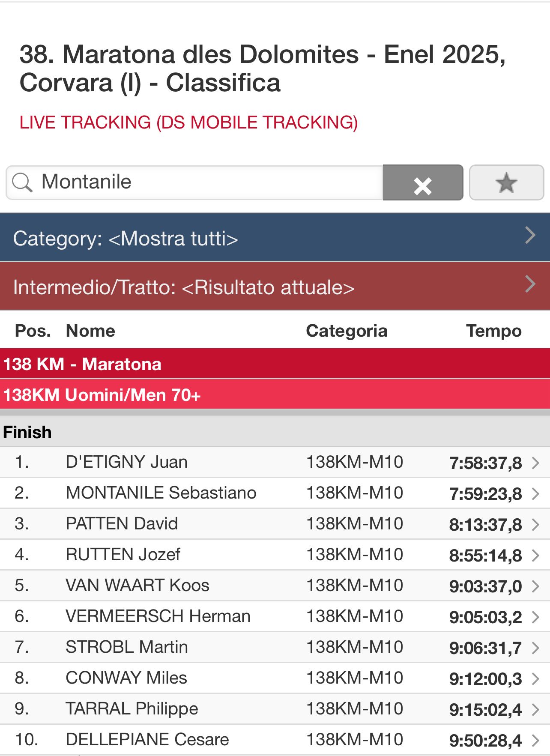The height and width of the screenshot is (756, 550).
Task: Clear the Montanile search with X button
Action: (422, 183)
